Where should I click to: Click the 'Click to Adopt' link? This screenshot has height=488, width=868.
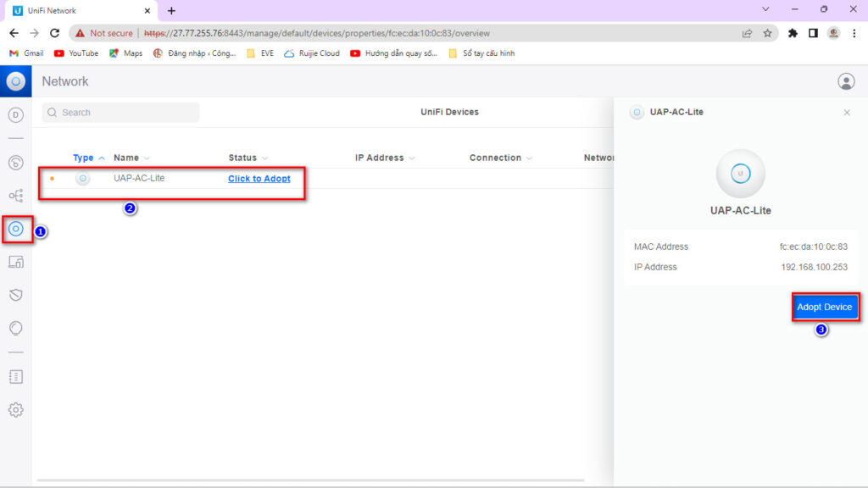[259, 179]
